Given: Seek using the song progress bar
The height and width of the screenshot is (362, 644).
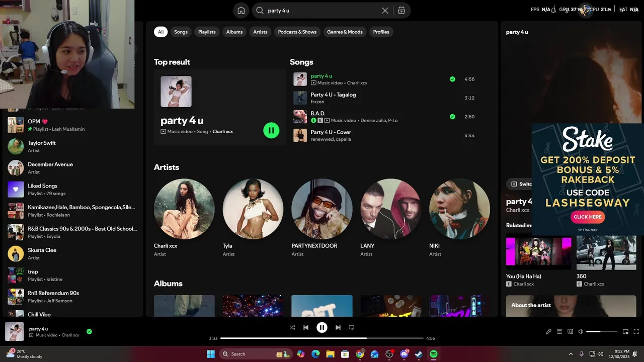Looking at the screenshot, I should (x=322, y=338).
